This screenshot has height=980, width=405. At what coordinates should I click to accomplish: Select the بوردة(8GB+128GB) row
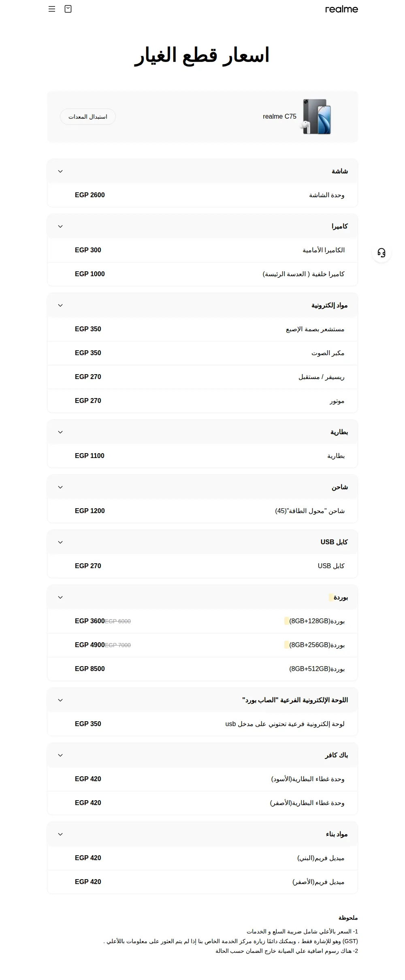tap(202, 621)
